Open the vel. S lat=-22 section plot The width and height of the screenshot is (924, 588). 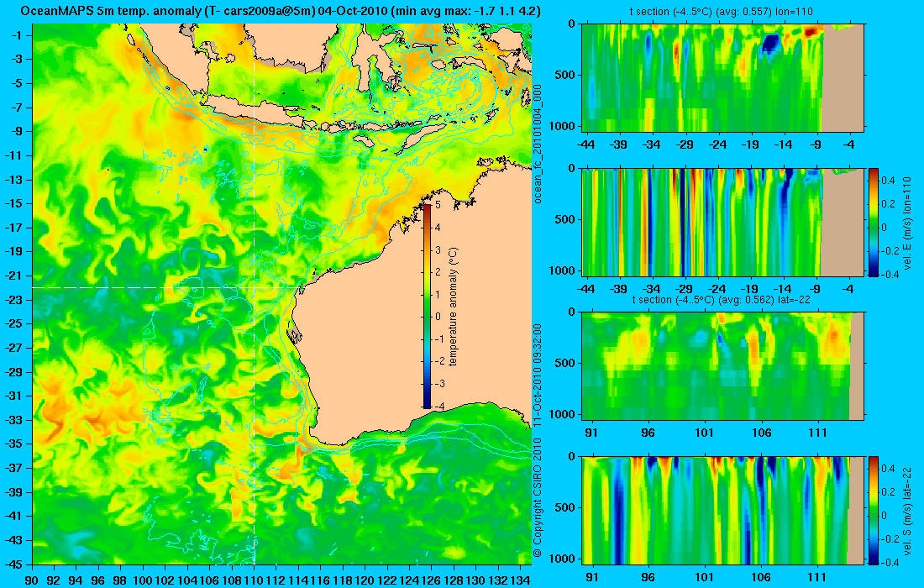(722, 510)
